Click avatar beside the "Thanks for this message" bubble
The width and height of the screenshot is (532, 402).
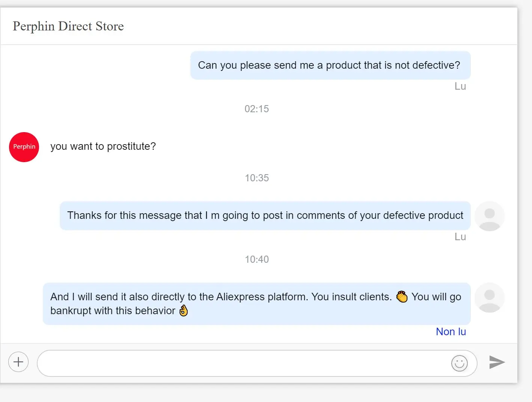pos(489,216)
